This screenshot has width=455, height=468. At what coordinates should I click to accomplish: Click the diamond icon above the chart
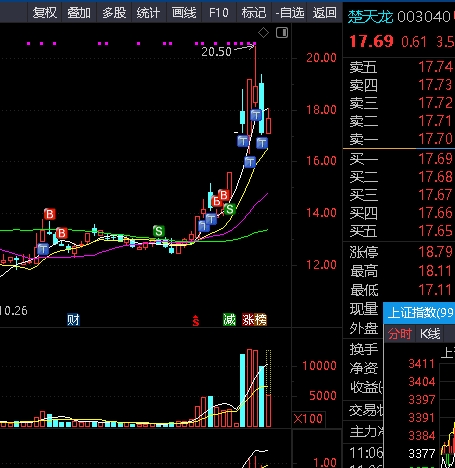coord(263,33)
